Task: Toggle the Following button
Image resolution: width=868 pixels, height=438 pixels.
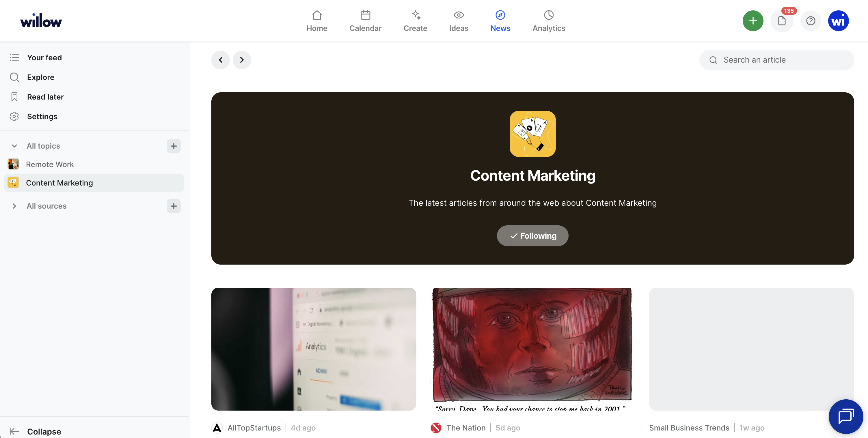Action: pos(532,236)
